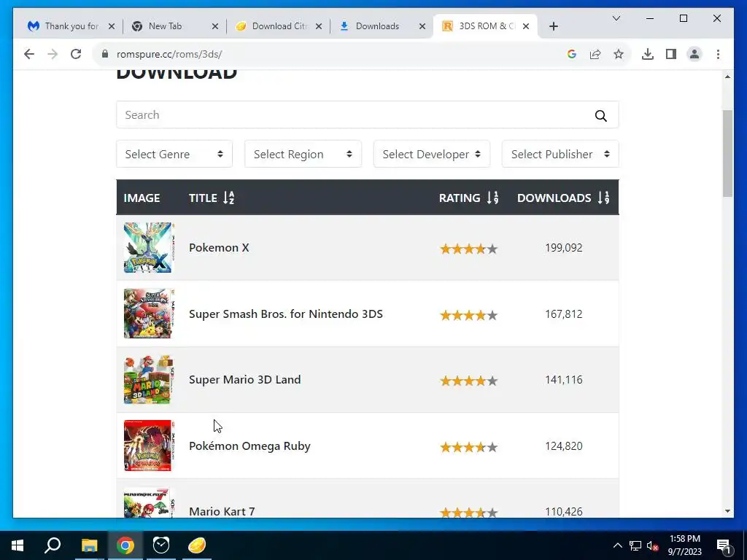Image resolution: width=747 pixels, height=560 pixels.
Task: Show hidden system tray icons
Action: click(x=617, y=545)
